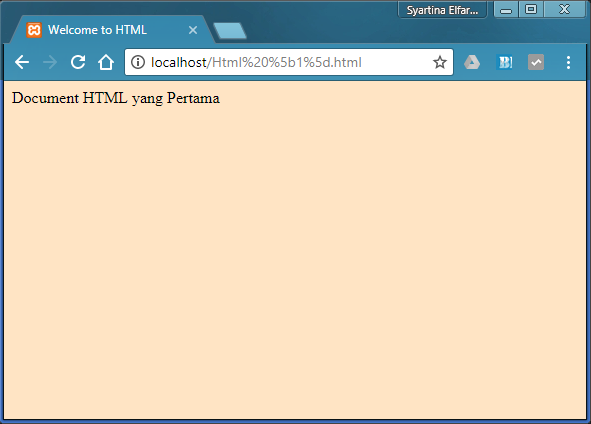This screenshot has width=591, height=424.
Task: Go back with the back arrow
Action: tap(22, 62)
